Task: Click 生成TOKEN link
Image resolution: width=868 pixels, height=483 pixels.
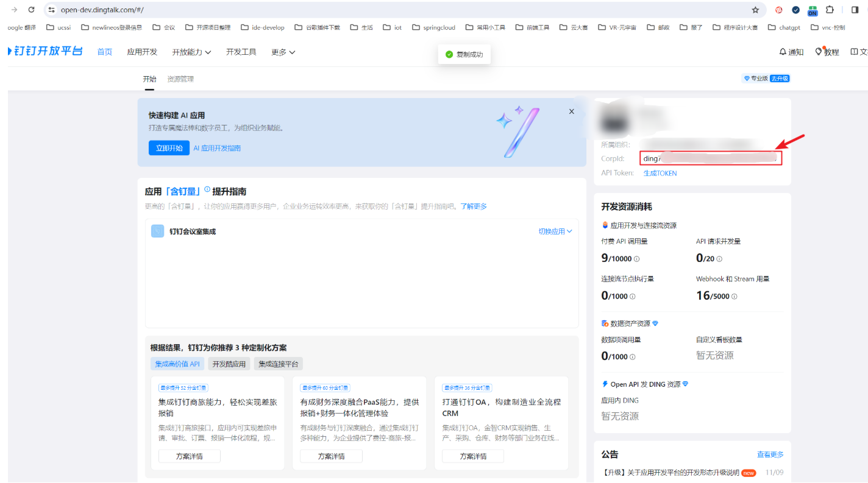Action: coord(660,174)
